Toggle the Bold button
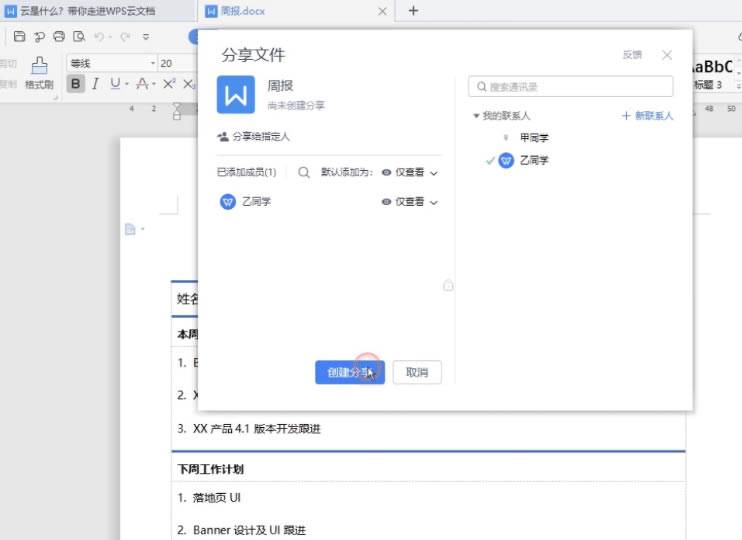The width and height of the screenshot is (742, 540). [76, 84]
